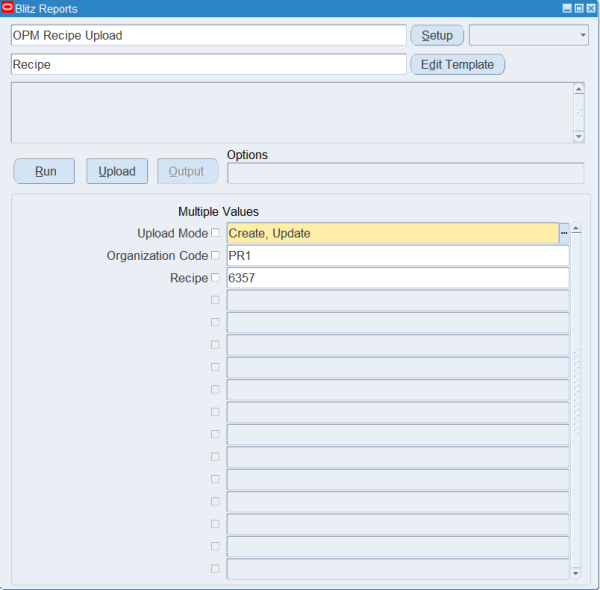Click the Setup button

click(x=437, y=35)
